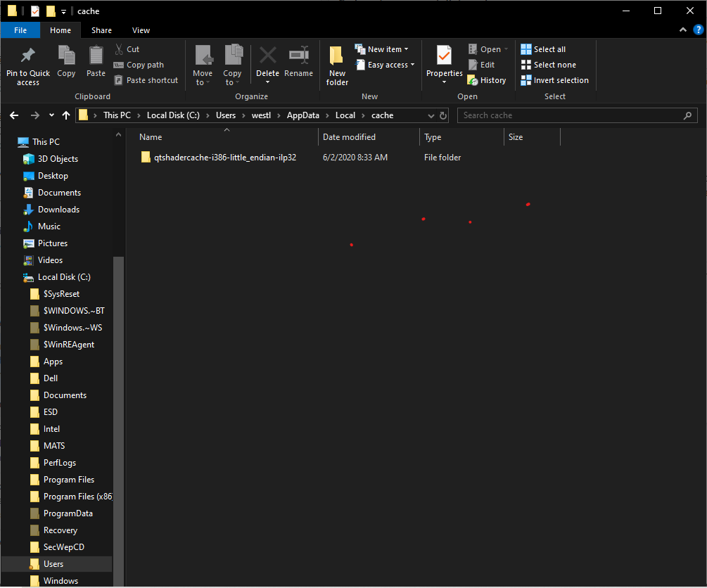
Task: Open the File menu
Action: point(20,30)
